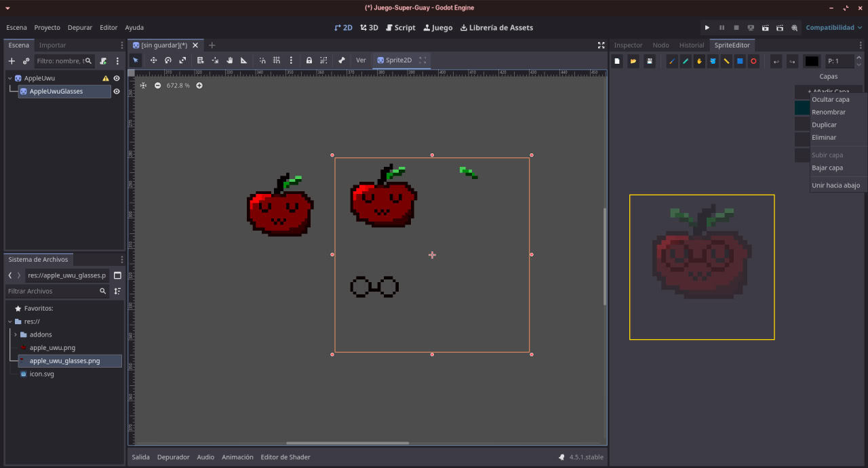Click the zoom in plus button in viewport
Viewport: 868px width, 468px height.
199,85
